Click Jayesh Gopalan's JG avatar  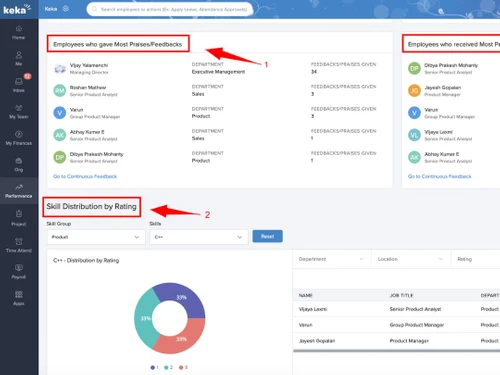414,91
